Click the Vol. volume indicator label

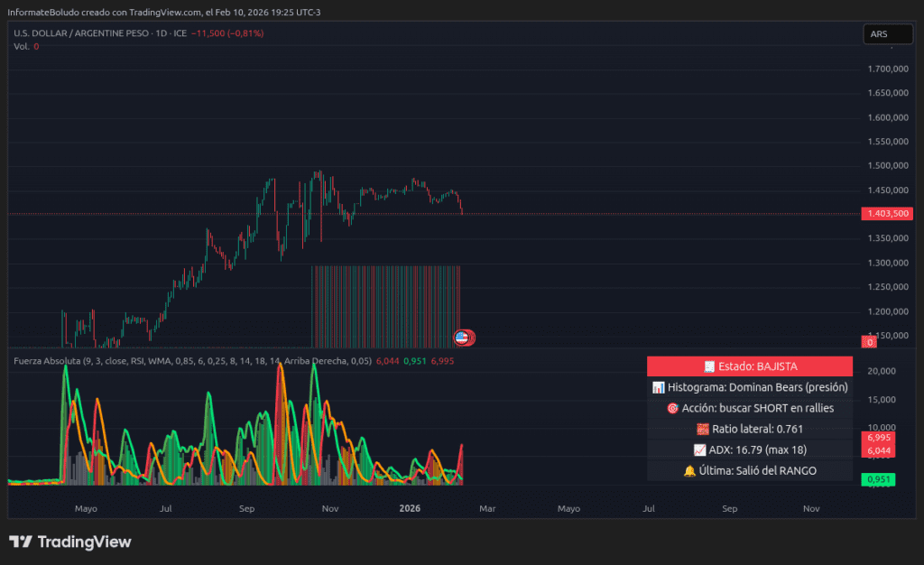point(22,46)
